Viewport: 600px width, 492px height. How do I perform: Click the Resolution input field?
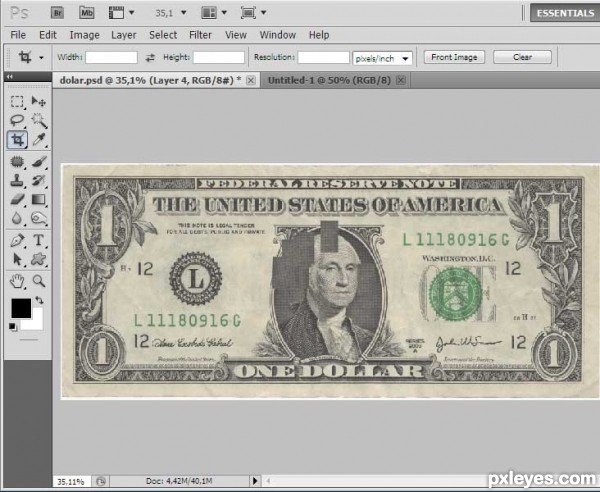click(x=323, y=58)
